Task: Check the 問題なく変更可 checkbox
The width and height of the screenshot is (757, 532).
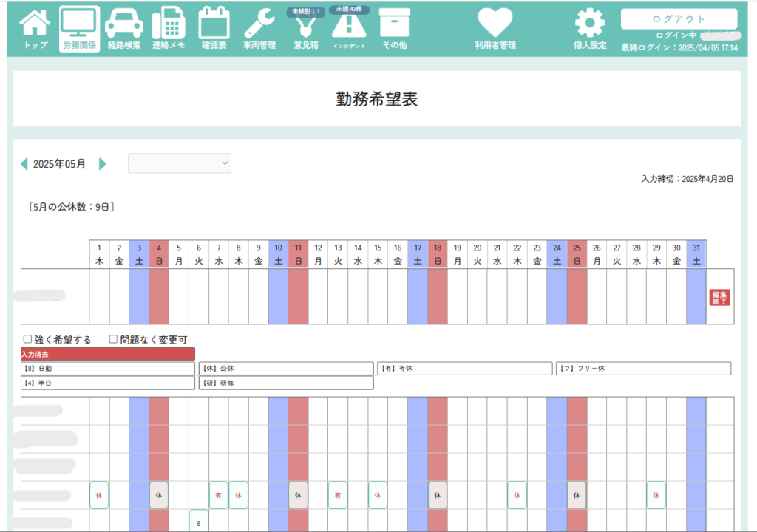Action: [113, 340]
